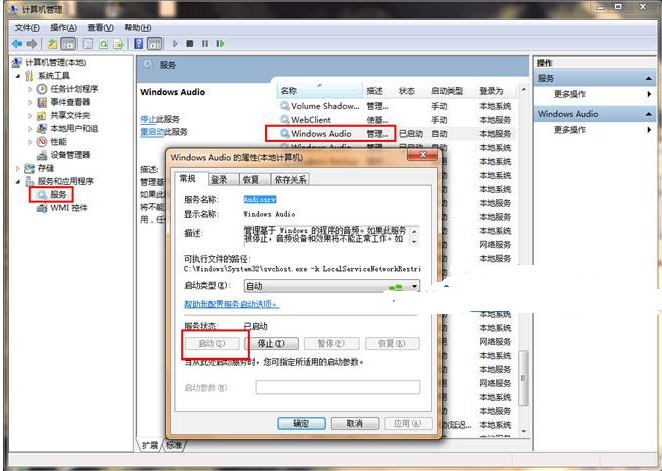Click the 确定 button

click(x=301, y=423)
